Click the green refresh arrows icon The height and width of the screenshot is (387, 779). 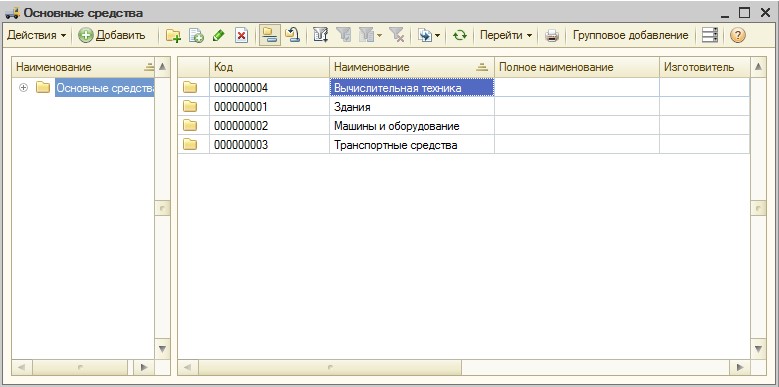tap(460, 36)
